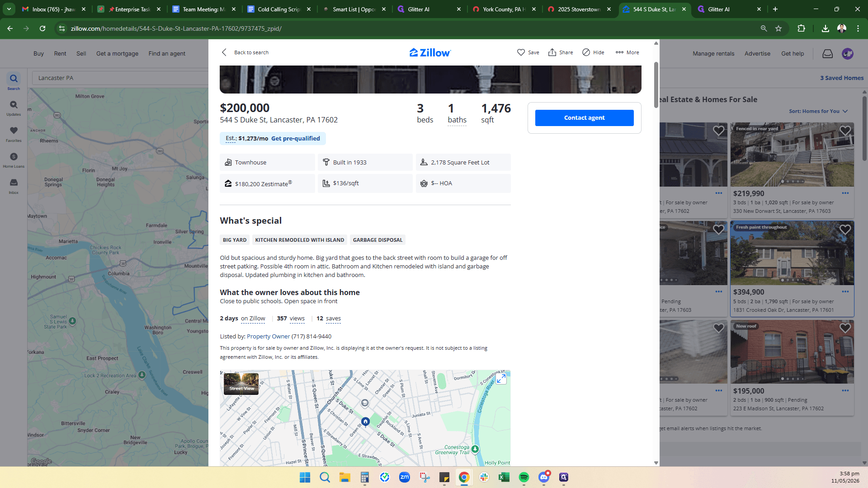868x488 pixels.
Task: Save this home with the heart icon
Action: click(528, 52)
